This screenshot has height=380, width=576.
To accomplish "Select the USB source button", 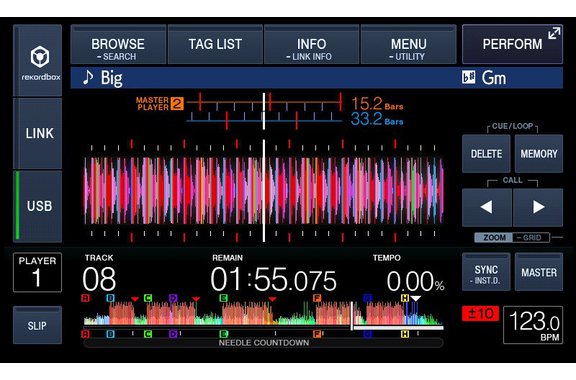I will click(38, 206).
